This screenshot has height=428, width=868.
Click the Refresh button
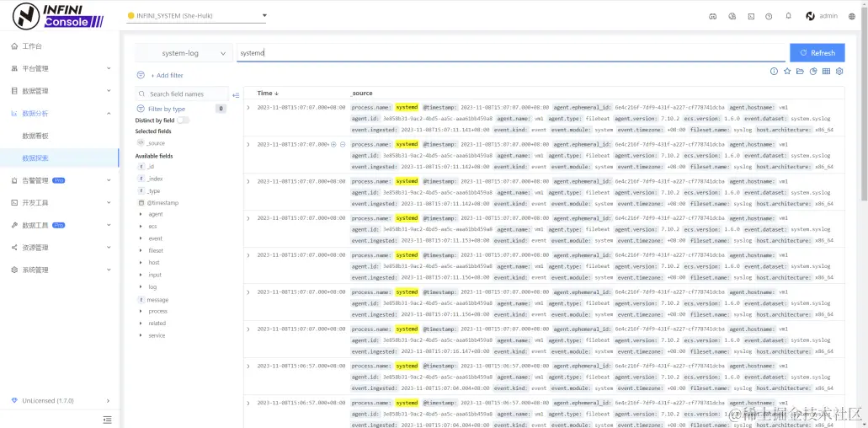pos(817,53)
